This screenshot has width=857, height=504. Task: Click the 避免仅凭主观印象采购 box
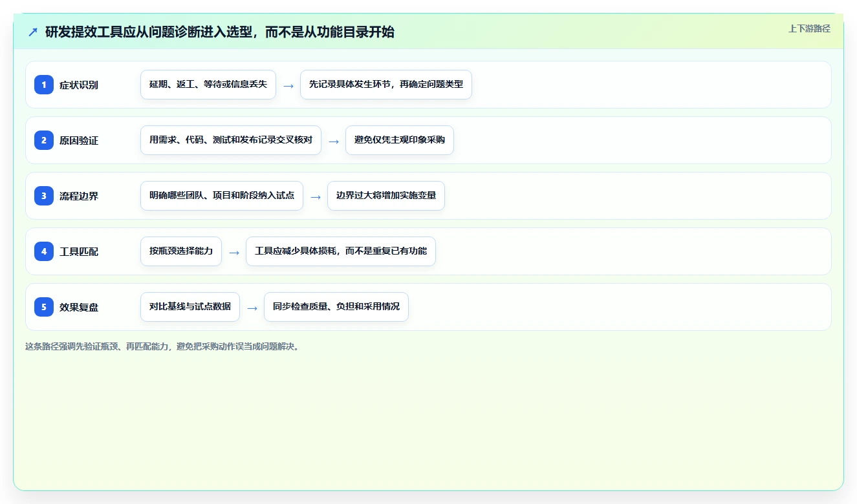pyautogui.click(x=400, y=140)
